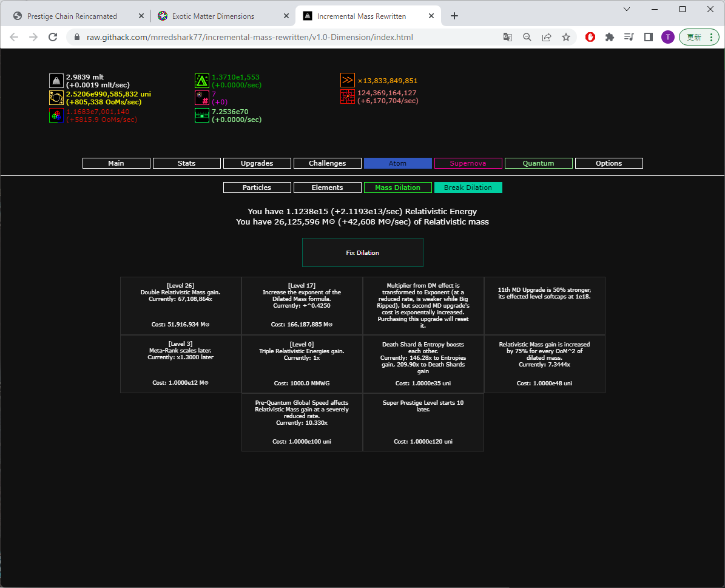Switch to Particles subtab
The width and height of the screenshot is (725, 588).
pyautogui.click(x=257, y=188)
